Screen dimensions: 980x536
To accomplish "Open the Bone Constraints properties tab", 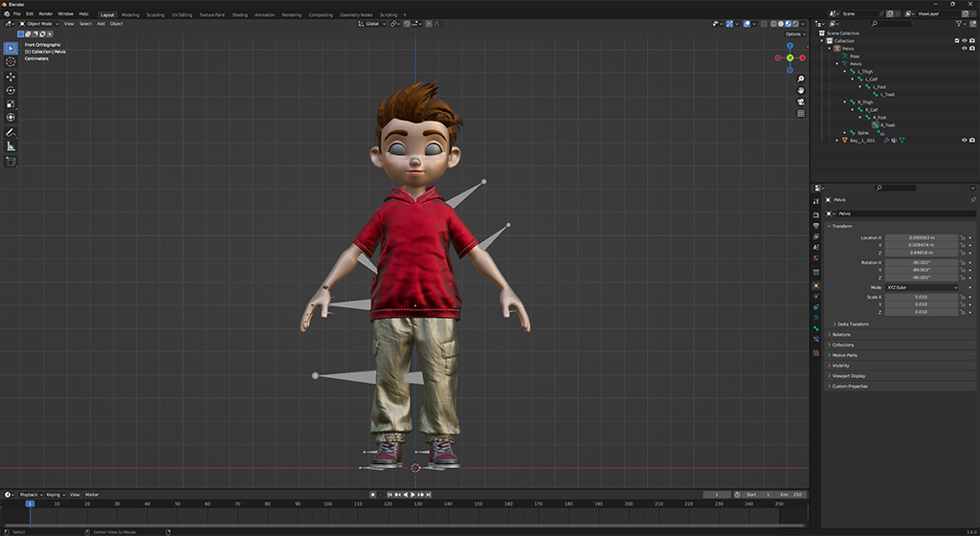I will (x=816, y=339).
